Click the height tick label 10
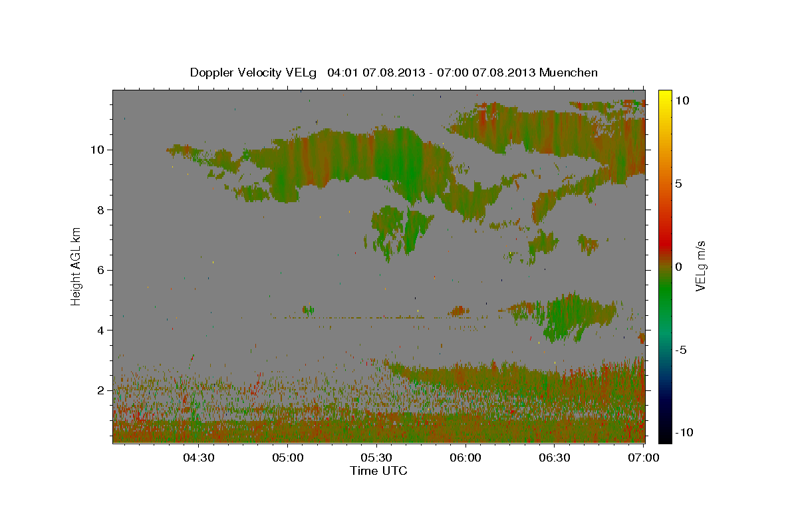 (x=99, y=150)
